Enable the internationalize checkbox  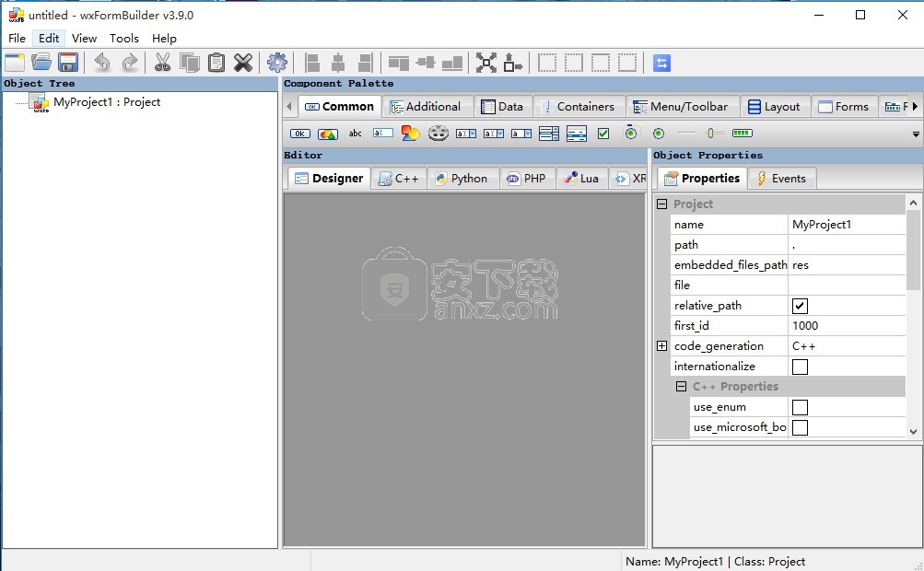pos(800,367)
